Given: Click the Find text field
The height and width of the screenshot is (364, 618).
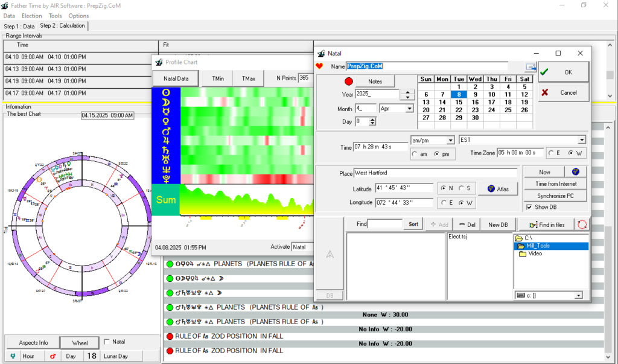Looking at the screenshot, I should pyautogui.click(x=385, y=224).
